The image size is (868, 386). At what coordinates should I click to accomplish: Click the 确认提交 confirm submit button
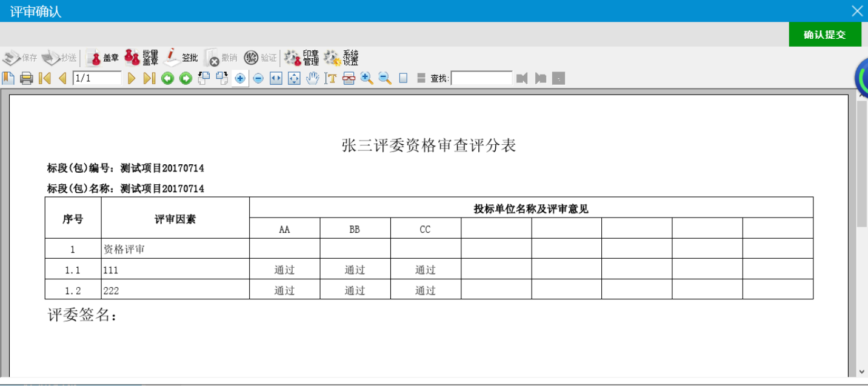click(x=824, y=35)
